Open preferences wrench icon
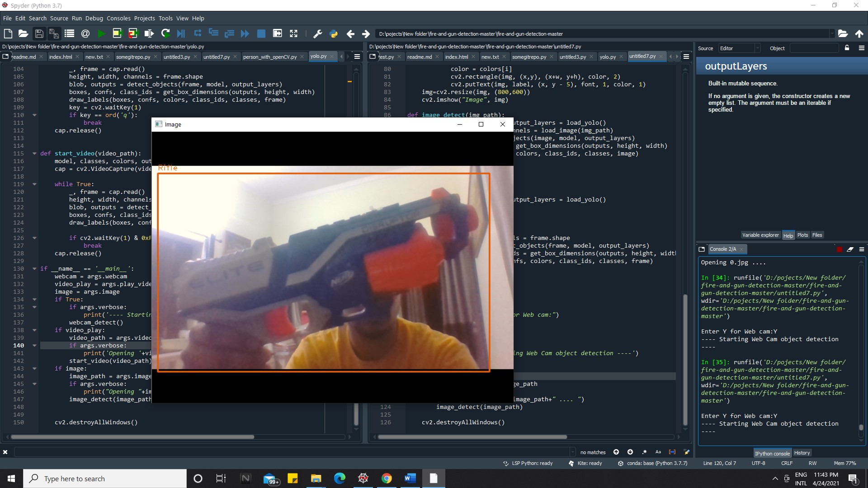868x488 pixels. [317, 33]
